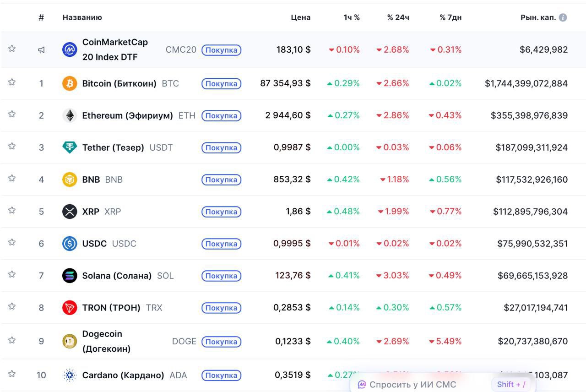The height and width of the screenshot is (392, 586).
Task: Open the Cardano (Кардано) coin link
Action: pos(123,376)
